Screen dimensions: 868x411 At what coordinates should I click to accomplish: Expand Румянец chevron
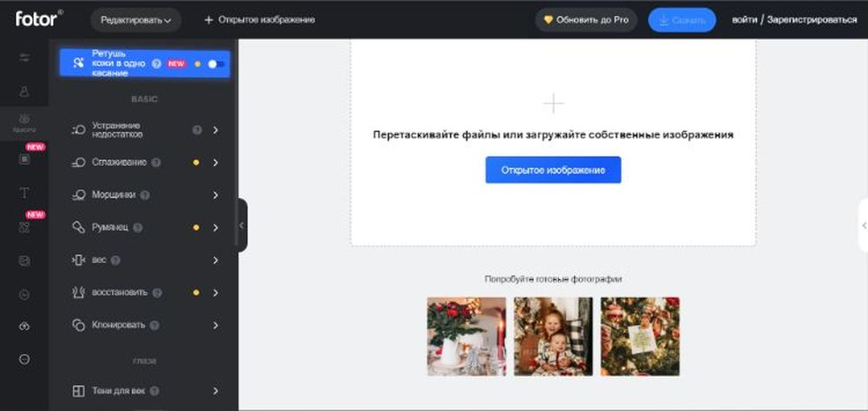coord(216,228)
